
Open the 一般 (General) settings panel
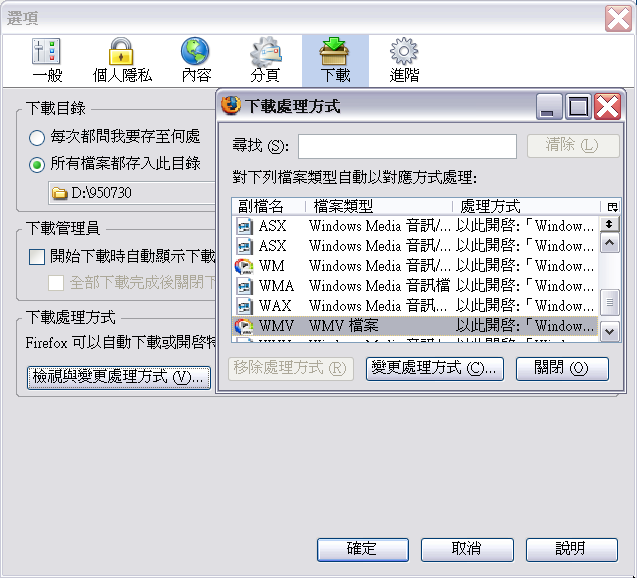(x=47, y=61)
